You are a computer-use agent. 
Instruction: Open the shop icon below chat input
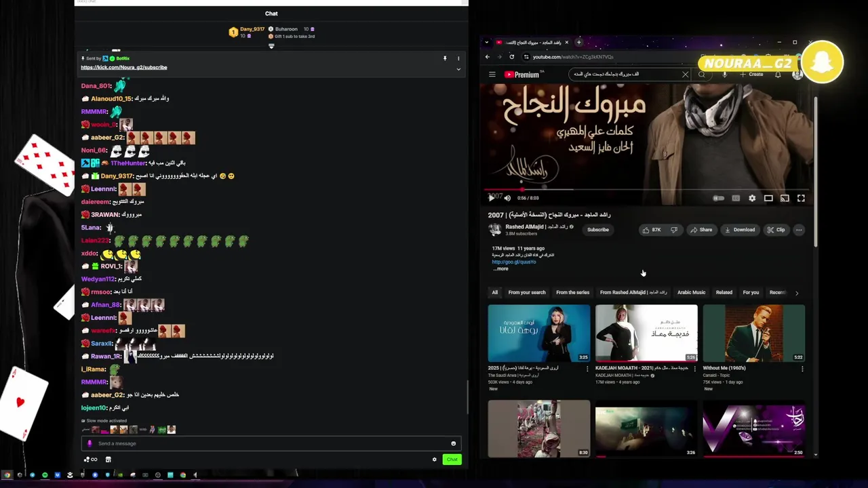pyautogui.click(x=108, y=460)
